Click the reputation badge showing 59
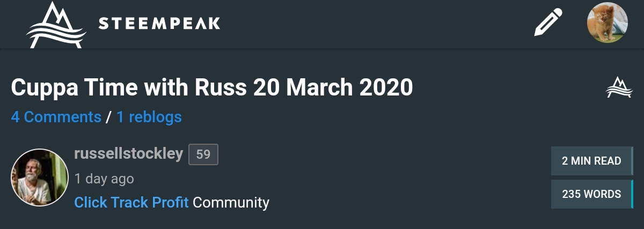This screenshot has width=644, height=229. 203,154
